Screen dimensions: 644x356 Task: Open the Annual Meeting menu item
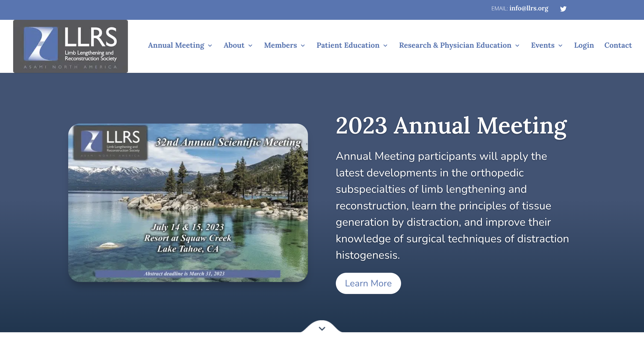pos(176,45)
